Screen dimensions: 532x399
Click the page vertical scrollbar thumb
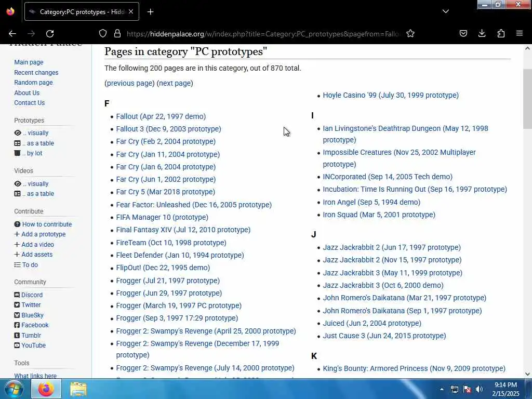coord(527,99)
